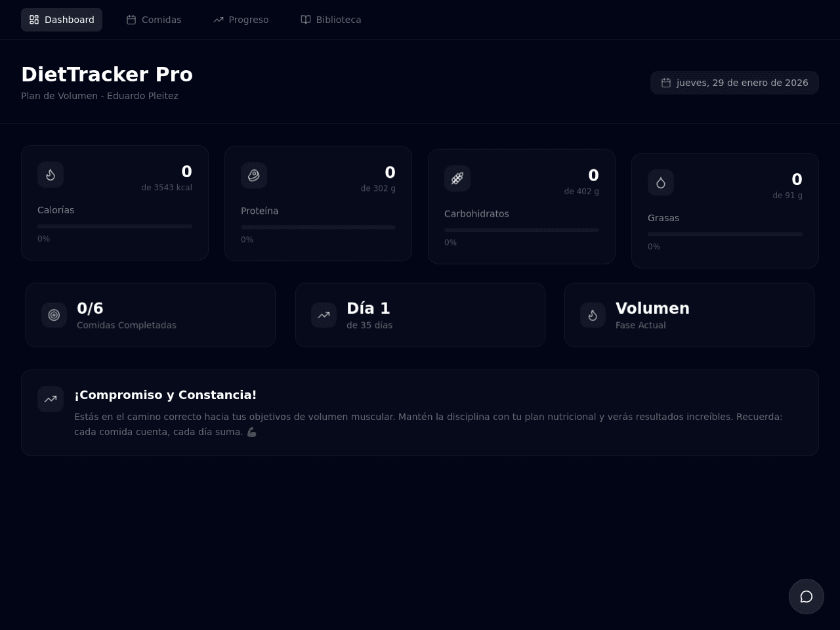Click the Día 1 heading

point(368,308)
